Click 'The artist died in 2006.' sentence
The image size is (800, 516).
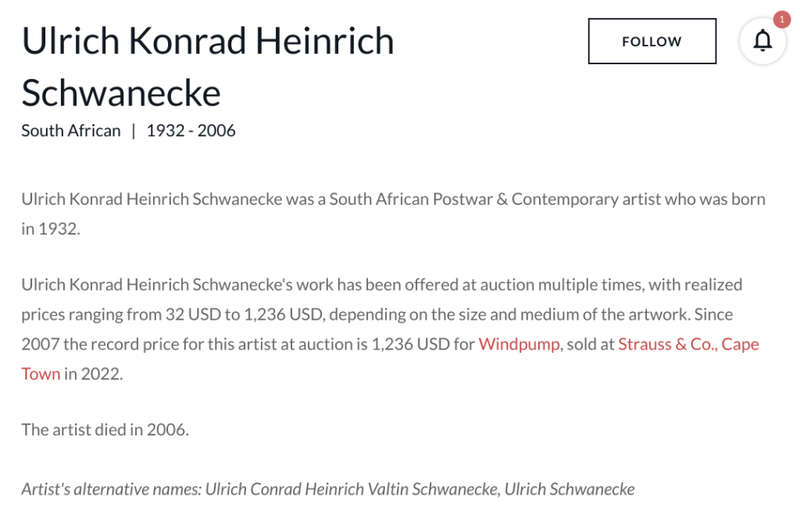point(105,430)
